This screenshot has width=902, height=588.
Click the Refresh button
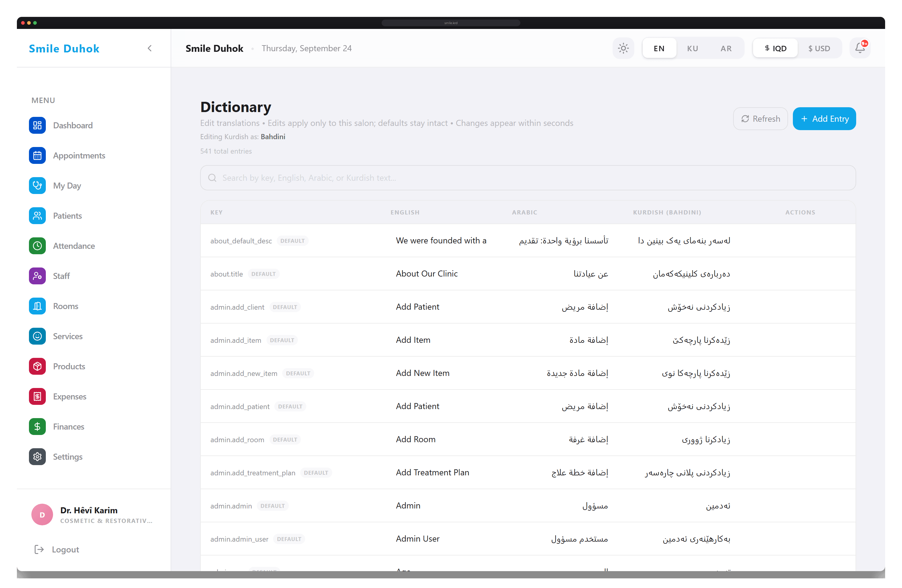pos(760,119)
